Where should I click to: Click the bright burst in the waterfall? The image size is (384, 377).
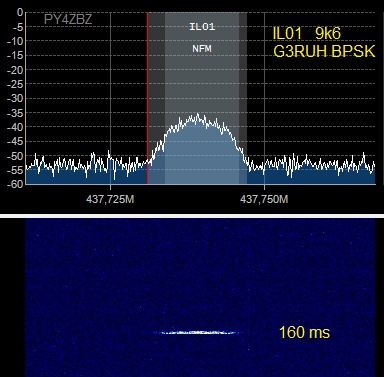tap(197, 332)
